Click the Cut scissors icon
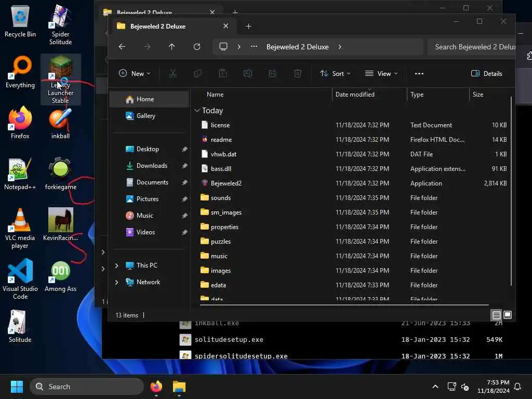Screen dimensions: 532x399 pos(173,73)
